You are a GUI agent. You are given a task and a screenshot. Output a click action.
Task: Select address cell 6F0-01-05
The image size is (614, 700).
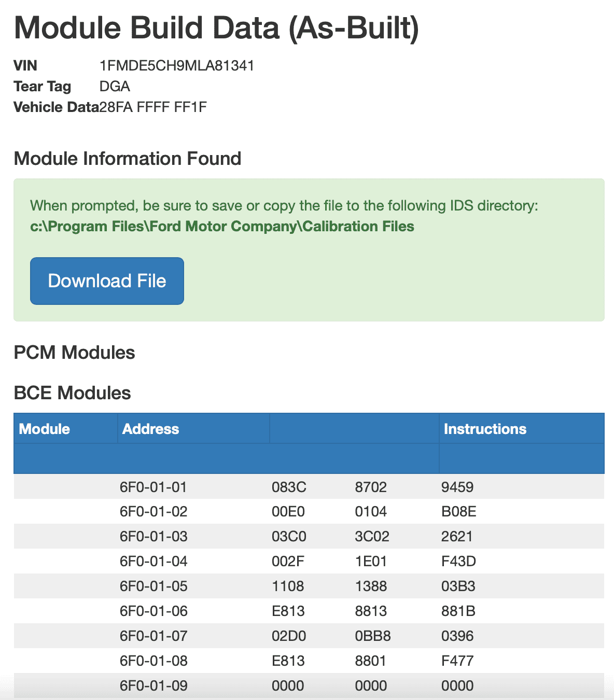(x=153, y=586)
